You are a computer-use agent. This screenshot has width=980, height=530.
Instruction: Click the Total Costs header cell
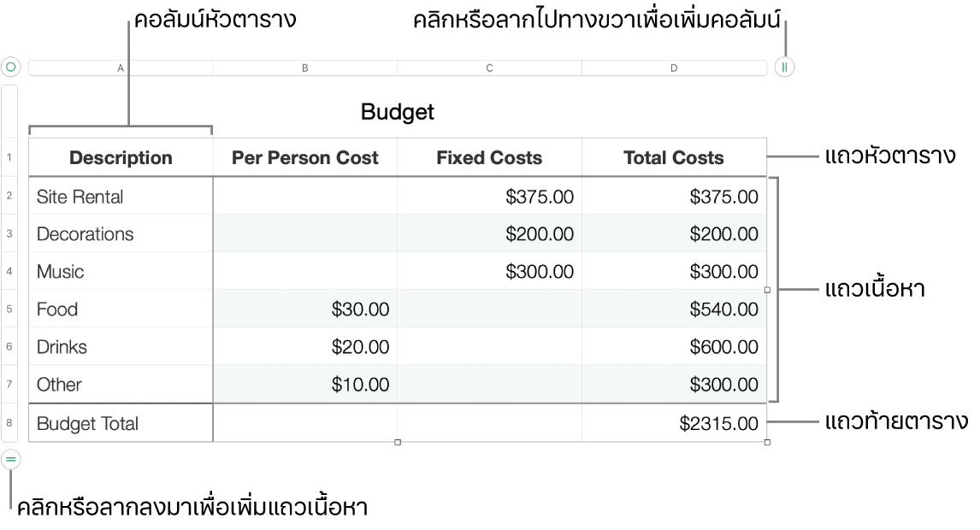point(674,157)
